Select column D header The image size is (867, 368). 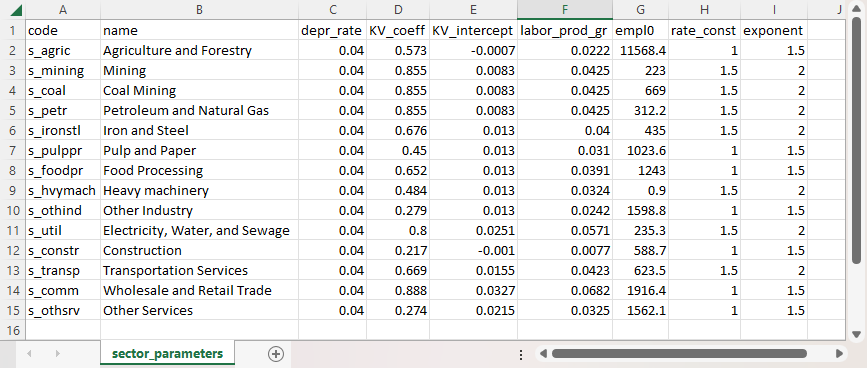coord(398,10)
